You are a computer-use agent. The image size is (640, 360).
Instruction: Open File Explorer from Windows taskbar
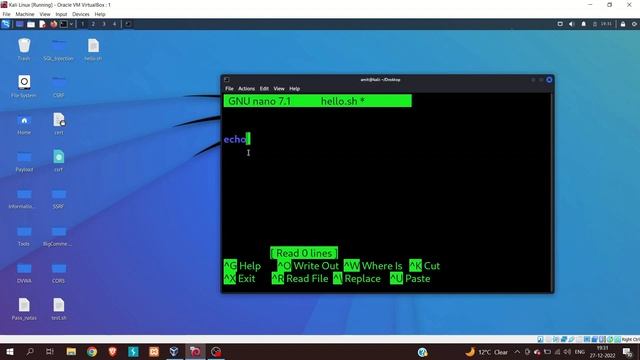pyautogui.click(x=71, y=352)
